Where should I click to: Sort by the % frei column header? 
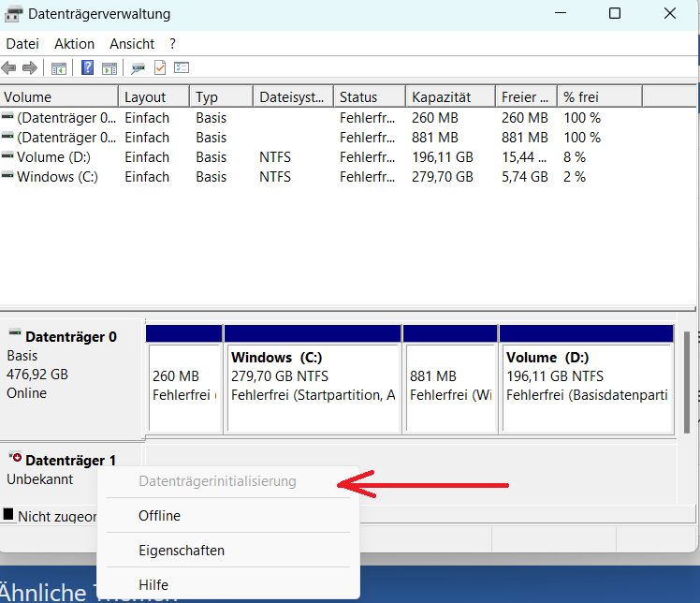pos(600,97)
